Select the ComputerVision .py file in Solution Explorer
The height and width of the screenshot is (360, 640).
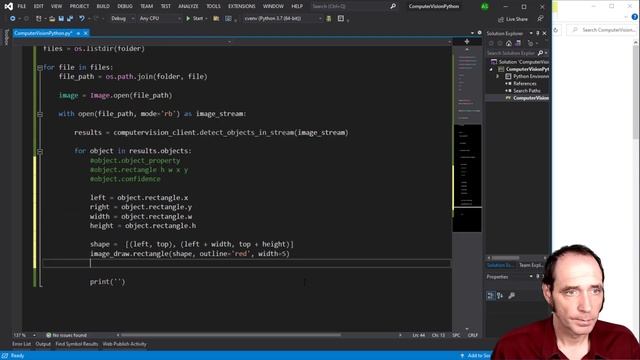[x=527, y=98]
